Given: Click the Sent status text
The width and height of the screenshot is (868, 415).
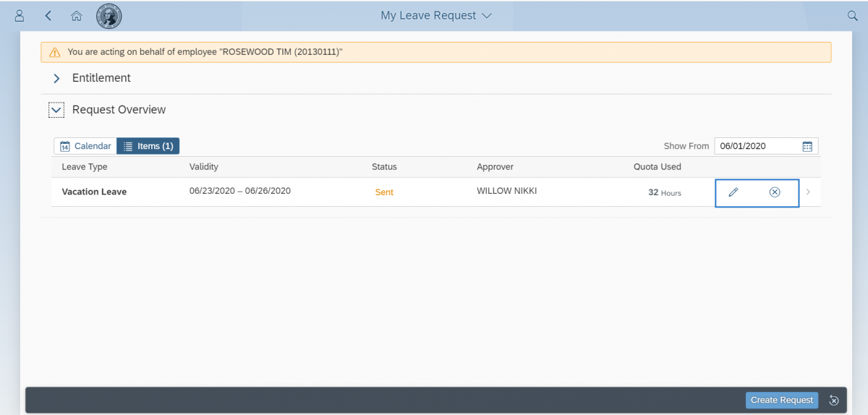Looking at the screenshot, I should pyautogui.click(x=384, y=192).
